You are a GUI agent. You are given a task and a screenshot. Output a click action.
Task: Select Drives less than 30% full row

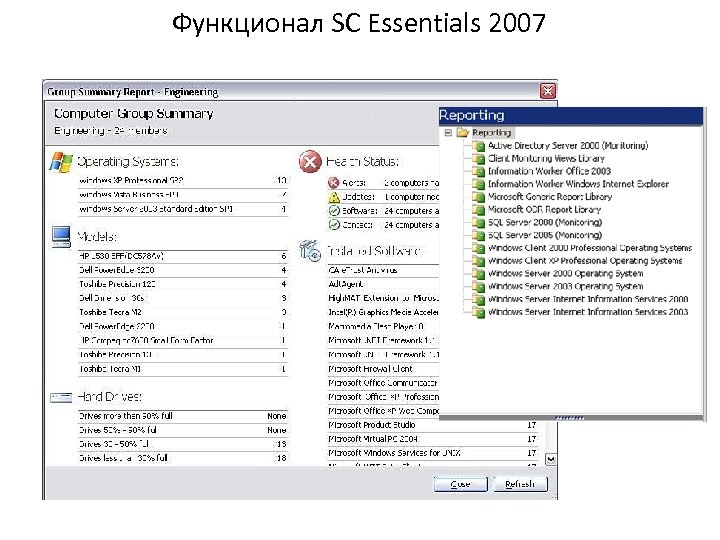coord(183,458)
